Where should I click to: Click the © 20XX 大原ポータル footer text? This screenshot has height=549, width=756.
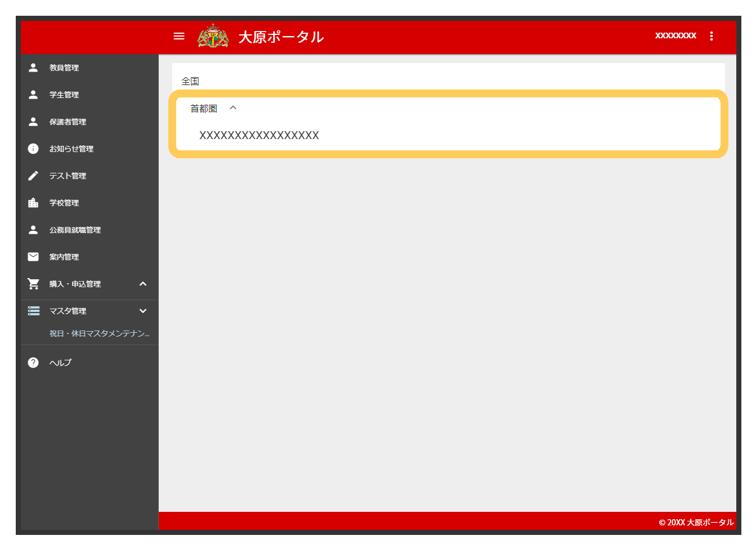696,523
